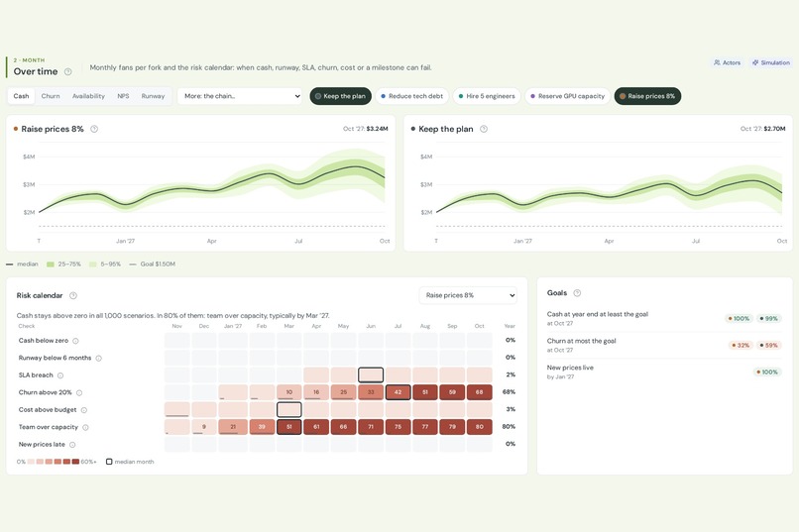Open help icon next to Raise prices 8% chart title

click(x=94, y=129)
